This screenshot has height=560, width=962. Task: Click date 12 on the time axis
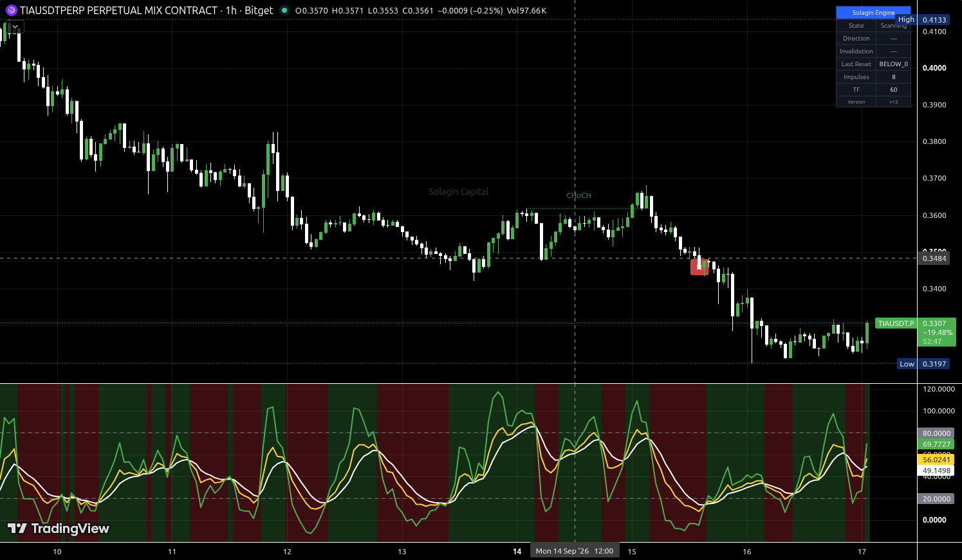[x=287, y=552]
